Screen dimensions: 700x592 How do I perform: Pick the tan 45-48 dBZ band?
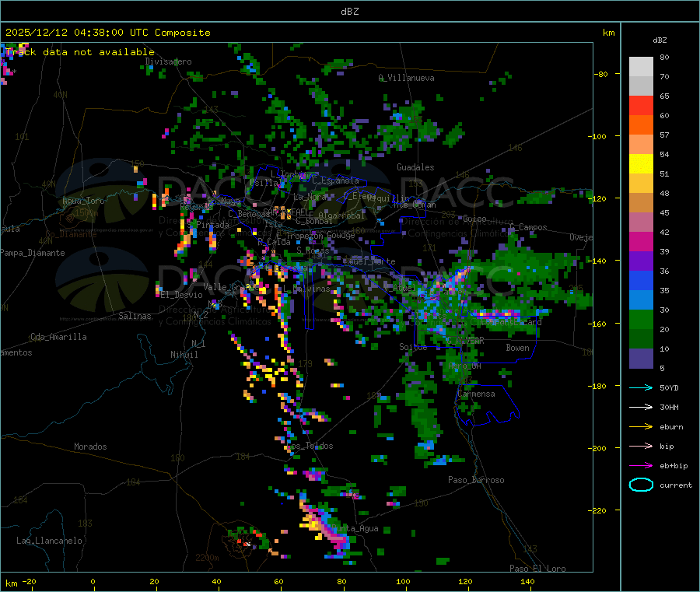pos(641,203)
